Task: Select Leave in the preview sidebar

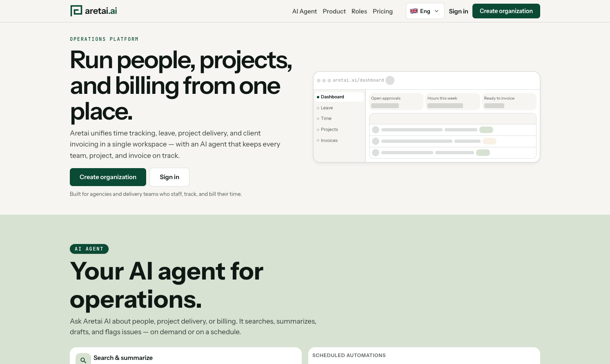Action: [339, 108]
